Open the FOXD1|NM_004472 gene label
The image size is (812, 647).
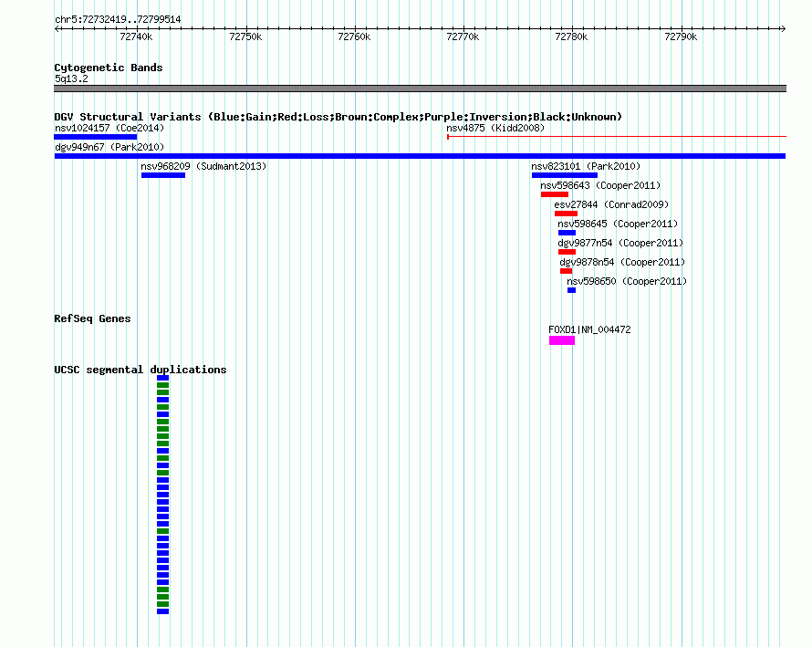pos(589,330)
